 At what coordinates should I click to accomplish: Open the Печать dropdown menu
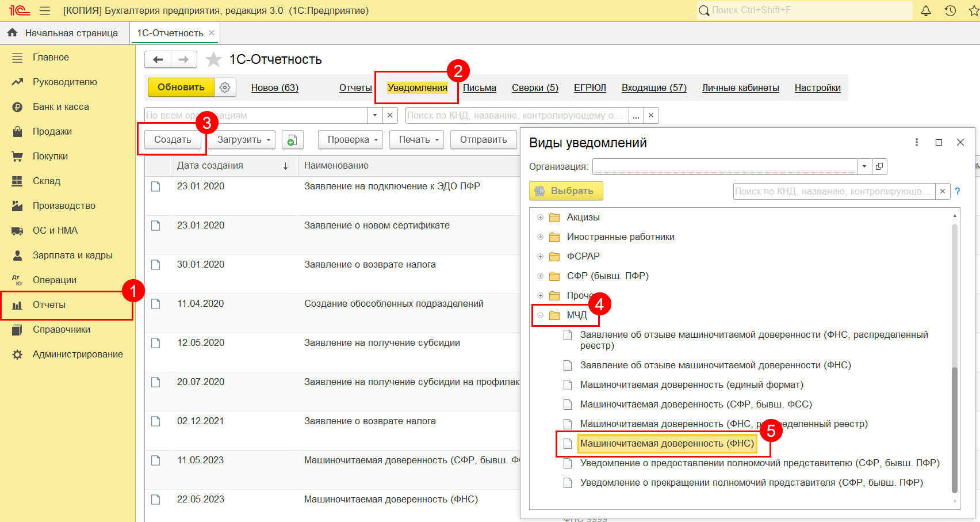(416, 140)
